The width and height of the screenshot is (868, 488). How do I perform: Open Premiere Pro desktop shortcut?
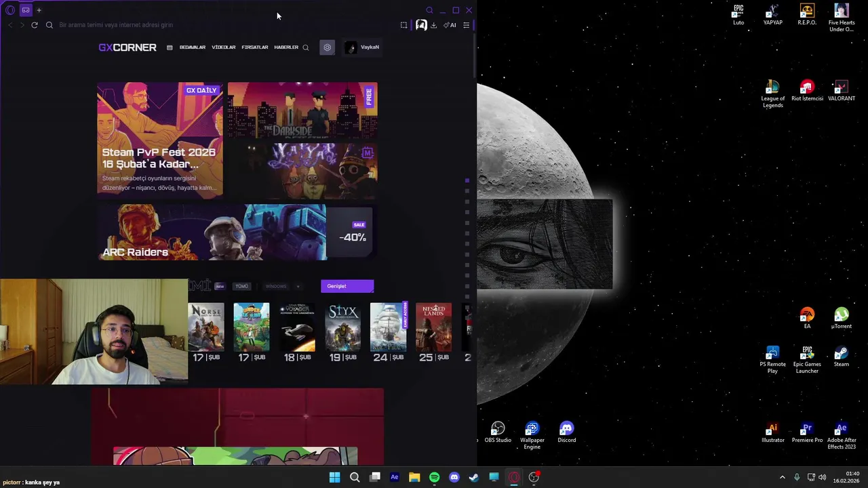point(807,432)
